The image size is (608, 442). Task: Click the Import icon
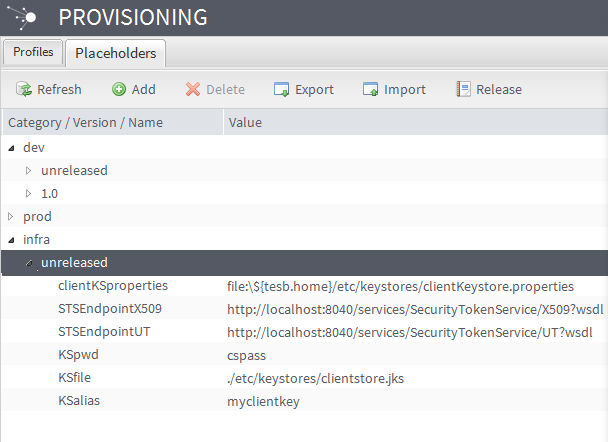[x=371, y=90]
